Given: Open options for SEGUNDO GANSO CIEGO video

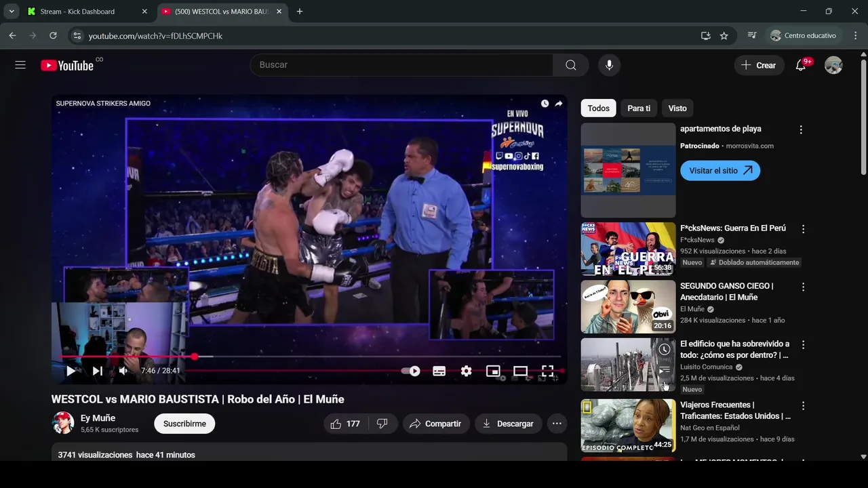Looking at the screenshot, I should [x=803, y=287].
